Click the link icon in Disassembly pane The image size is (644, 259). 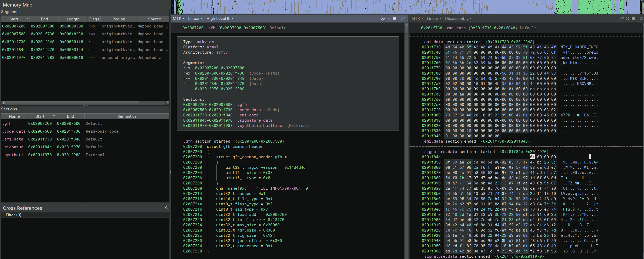(x=622, y=19)
